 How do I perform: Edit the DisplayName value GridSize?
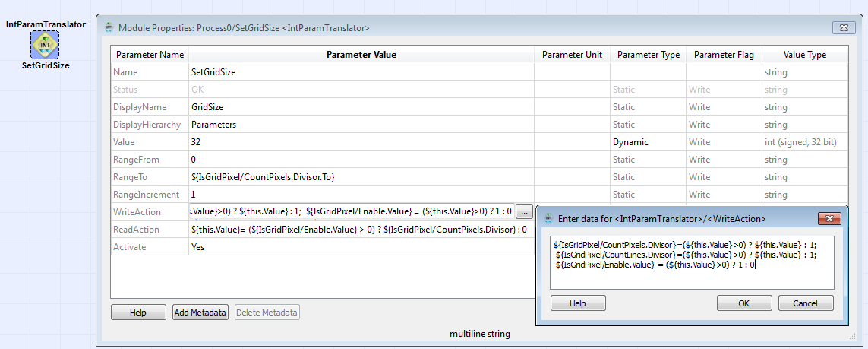pos(361,107)
